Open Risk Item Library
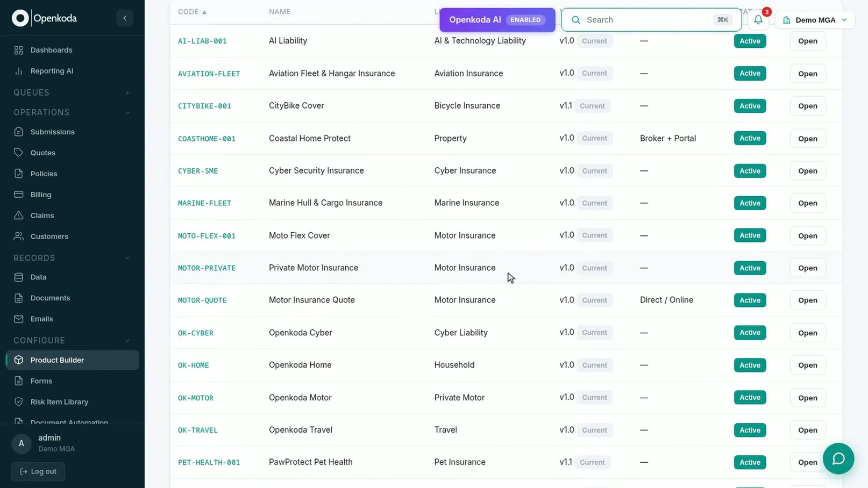Viewport: 868px width, 488px height. [72, 402]
